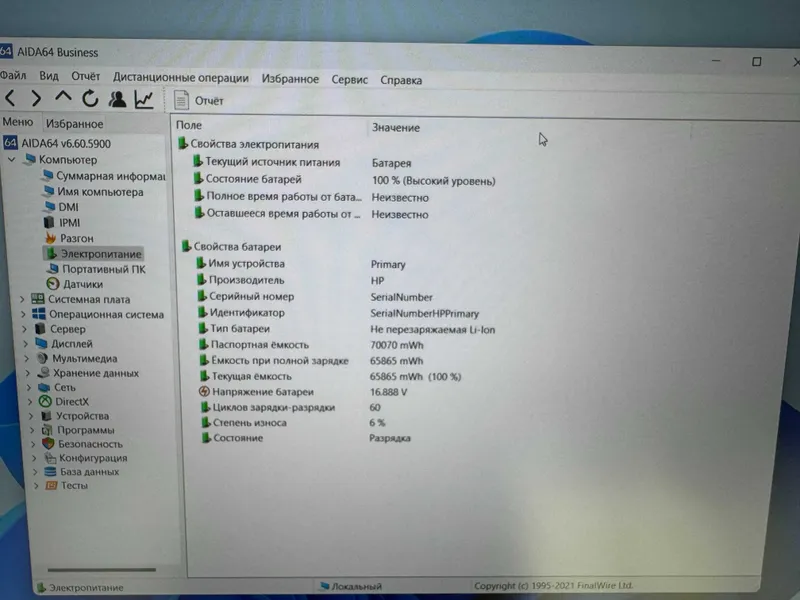Click value 65865 mWh (100 %)

pyautogui.click(x=415, y=377)
